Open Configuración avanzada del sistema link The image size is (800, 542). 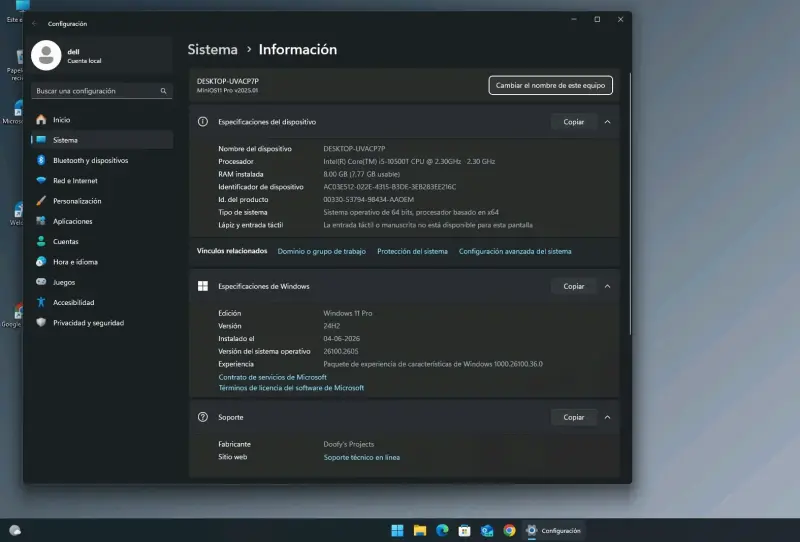coord(515,251)
